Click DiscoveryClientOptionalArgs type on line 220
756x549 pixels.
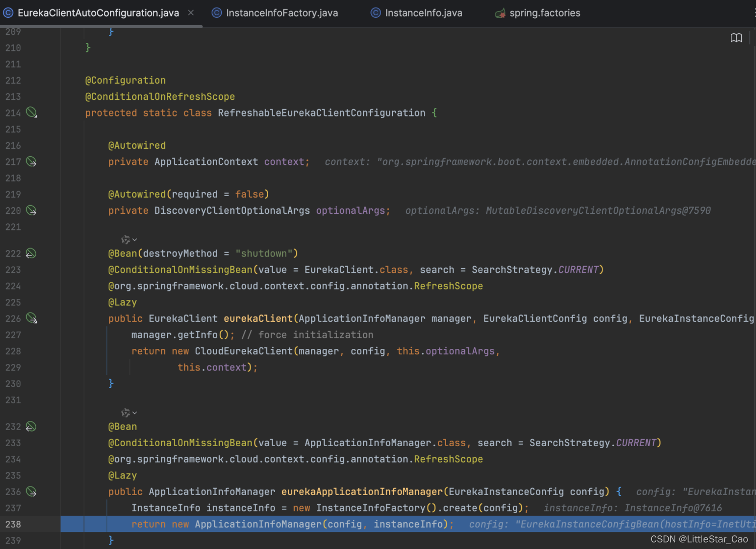(232, 211)
